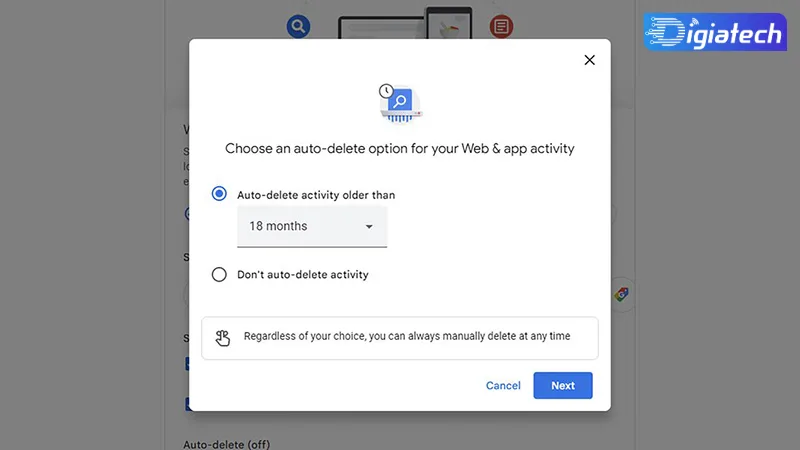Click the dimmed page area outside dialog
The width and height of the screenshot is (800, 450).
[x=82, y=224]
